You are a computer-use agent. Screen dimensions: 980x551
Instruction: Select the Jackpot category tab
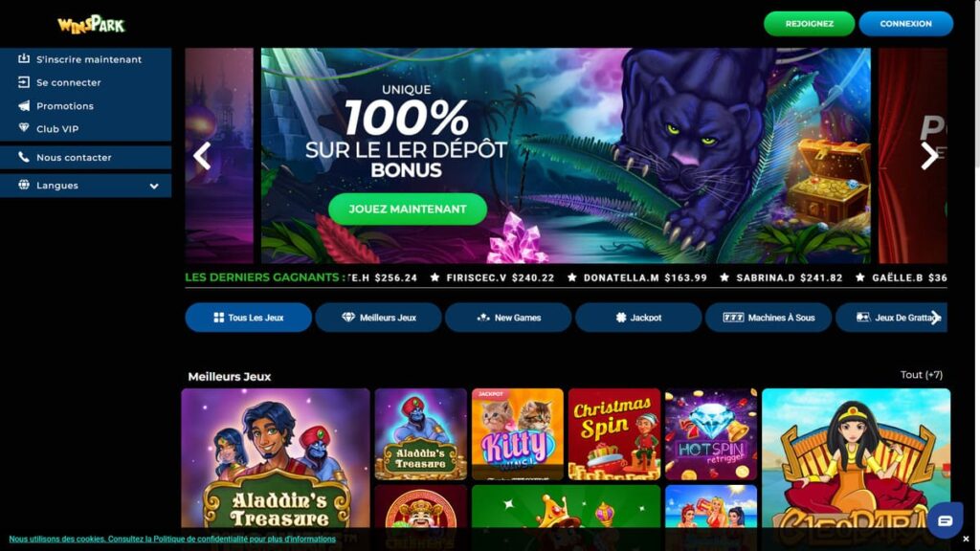tap(638, 318)
